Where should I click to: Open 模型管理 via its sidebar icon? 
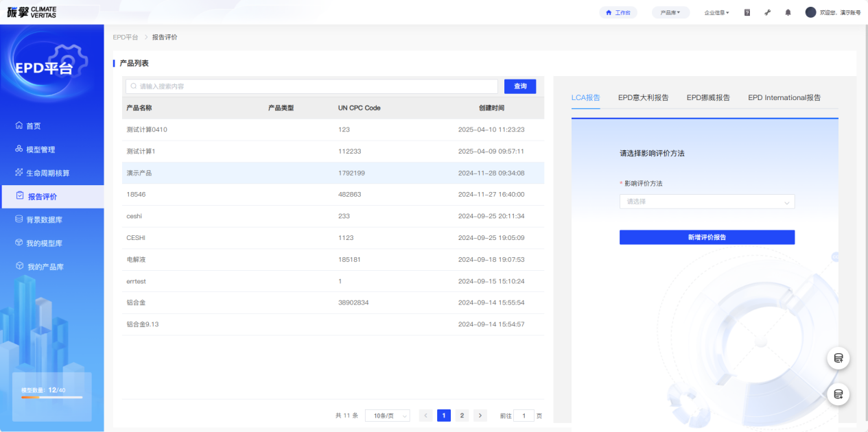tap(19, 149)
